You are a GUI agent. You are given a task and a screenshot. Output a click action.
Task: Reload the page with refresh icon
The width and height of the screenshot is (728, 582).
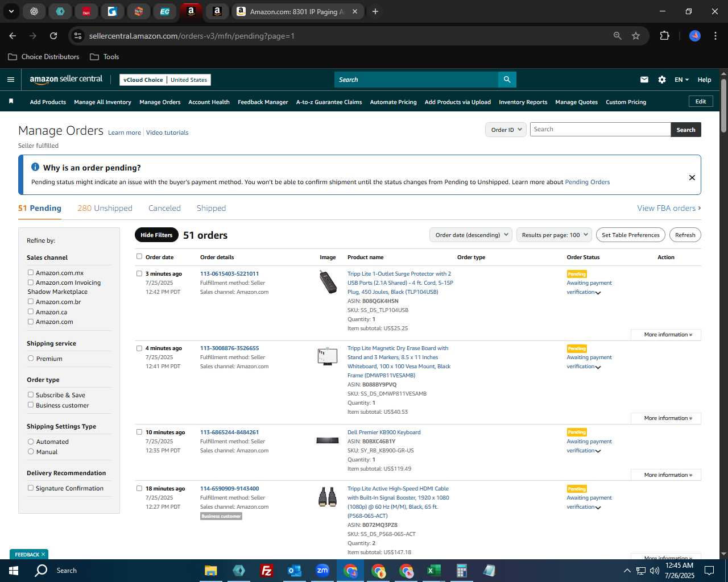pos(53,36)
